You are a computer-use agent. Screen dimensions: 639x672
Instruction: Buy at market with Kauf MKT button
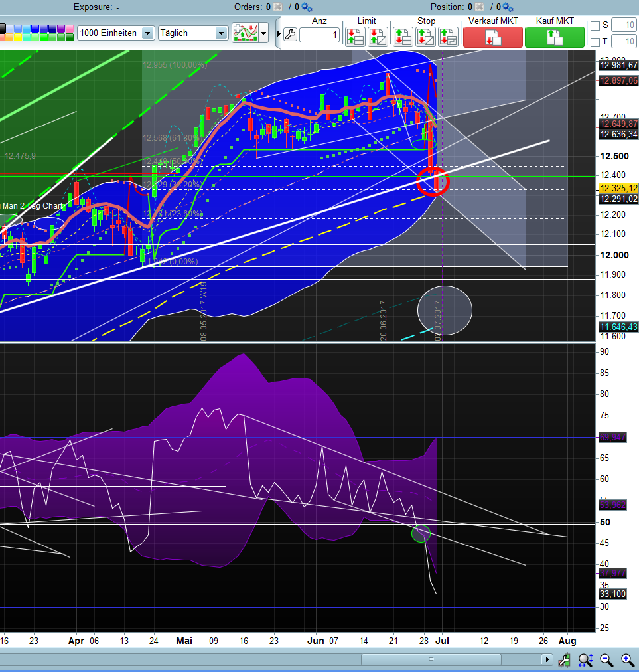[x=555, y=37]
